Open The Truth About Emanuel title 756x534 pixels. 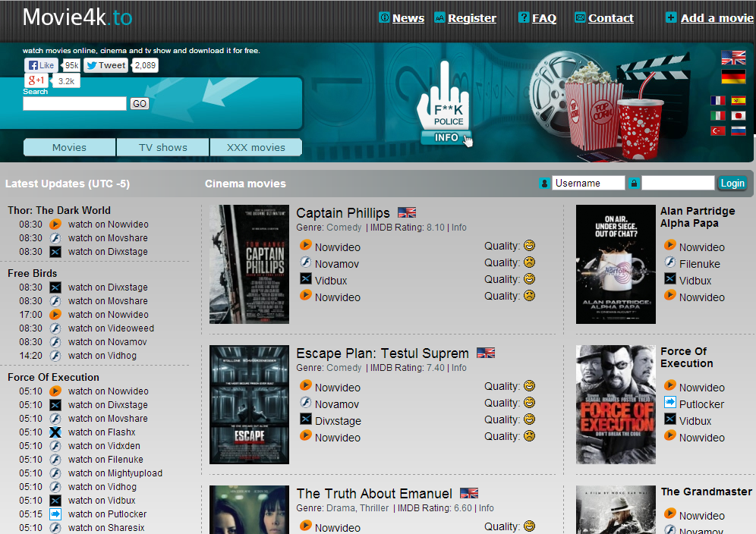pos(374,494)
